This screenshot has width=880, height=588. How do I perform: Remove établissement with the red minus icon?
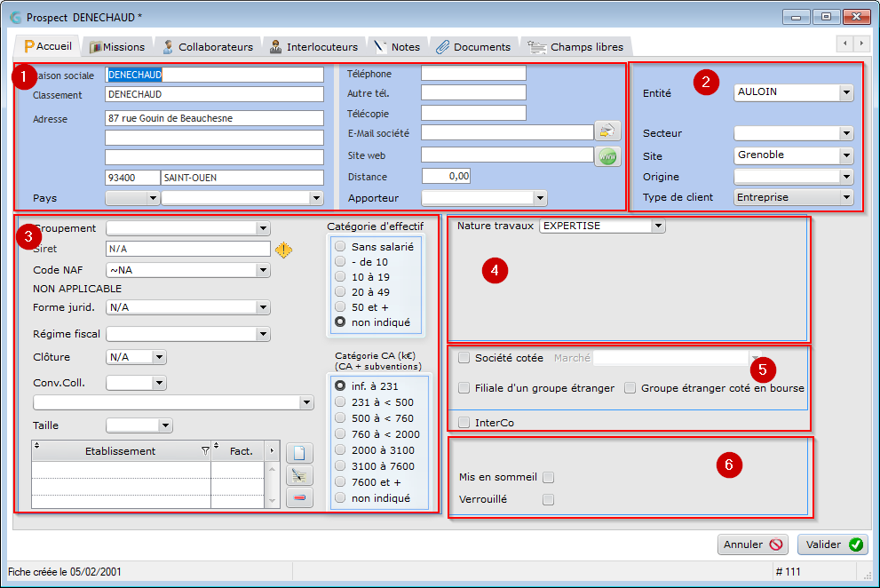click(299, 497)
